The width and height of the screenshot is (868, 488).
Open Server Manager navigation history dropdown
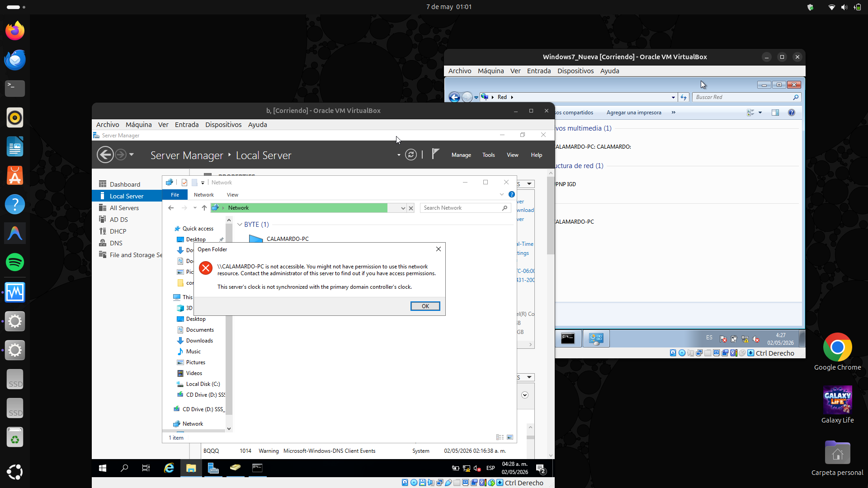[x=132, y=155]
